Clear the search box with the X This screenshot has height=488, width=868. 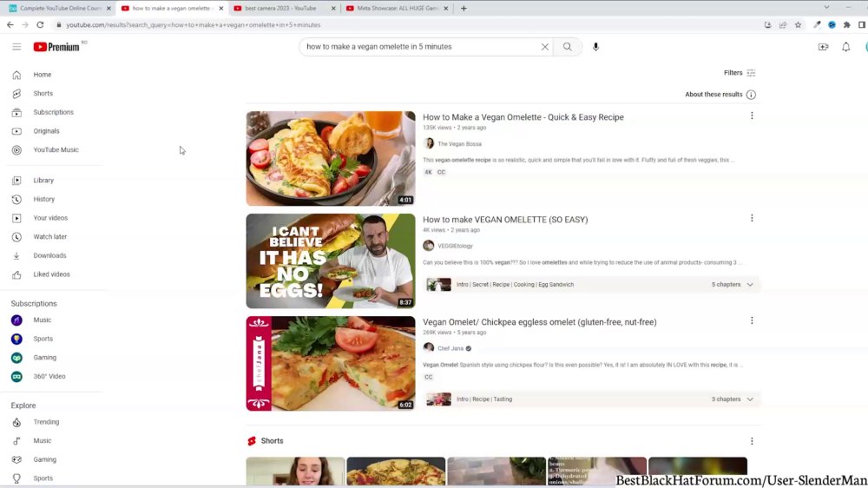coord(545,47)
